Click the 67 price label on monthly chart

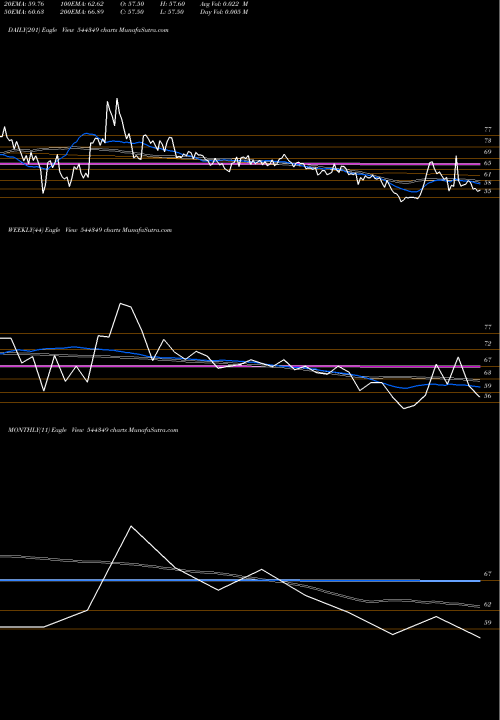[x=488, y=574]
